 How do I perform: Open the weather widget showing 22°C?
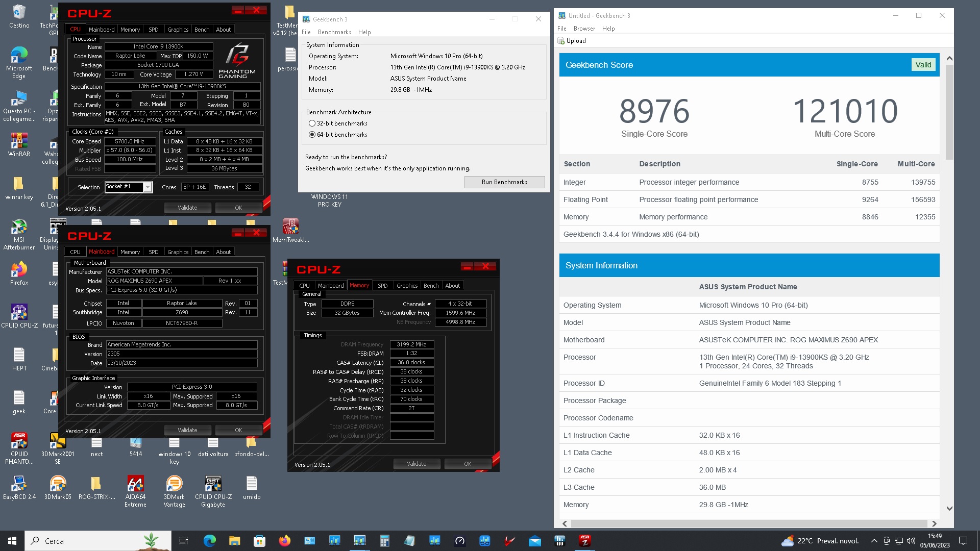click(x=820, y=541)
